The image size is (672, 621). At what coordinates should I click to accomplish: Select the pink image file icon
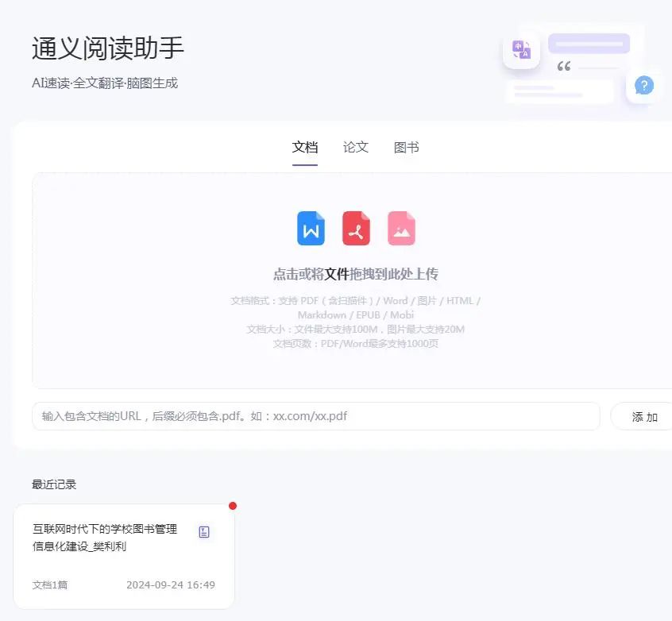pyautogui.click(x=401, y=228)
